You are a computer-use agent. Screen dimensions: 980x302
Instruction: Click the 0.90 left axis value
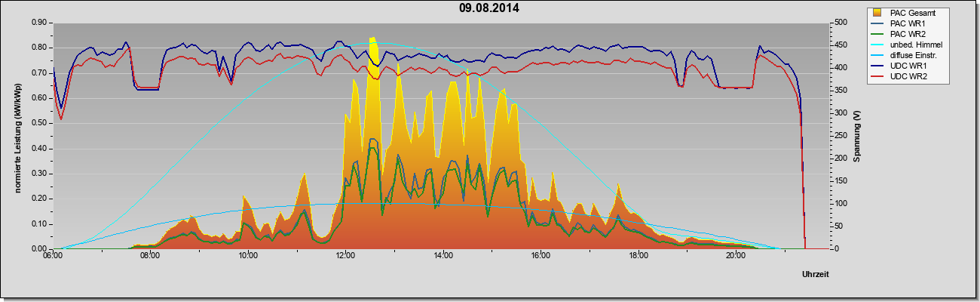(39, 23)
